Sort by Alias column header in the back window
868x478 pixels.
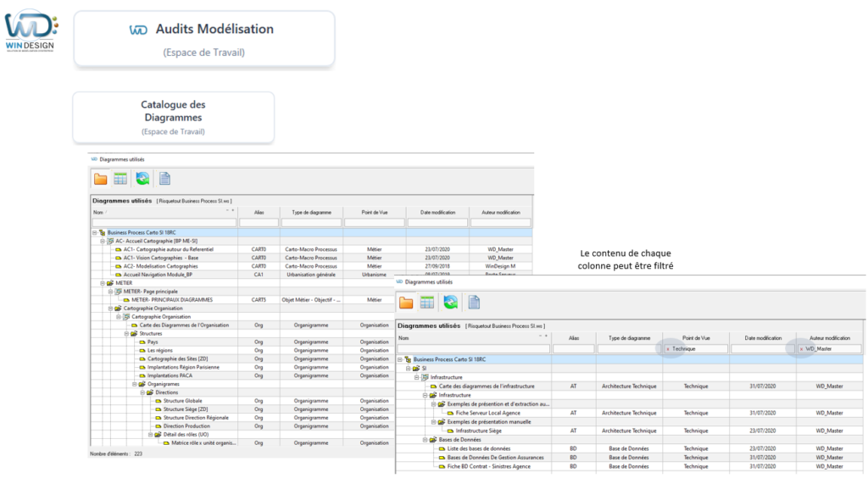coord(259,213)
